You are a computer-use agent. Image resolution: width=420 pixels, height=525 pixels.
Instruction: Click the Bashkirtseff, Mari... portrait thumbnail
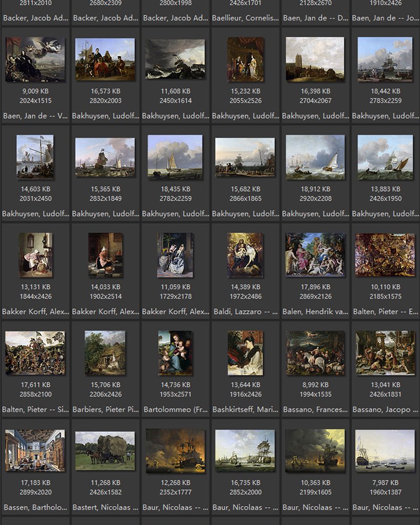pyautogui.click(x=245, y=353)
